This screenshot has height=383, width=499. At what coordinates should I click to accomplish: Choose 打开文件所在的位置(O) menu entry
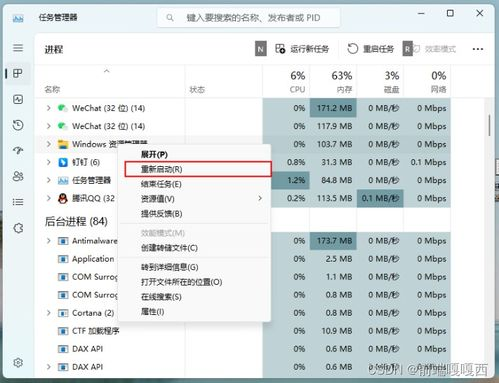point(194,282)
